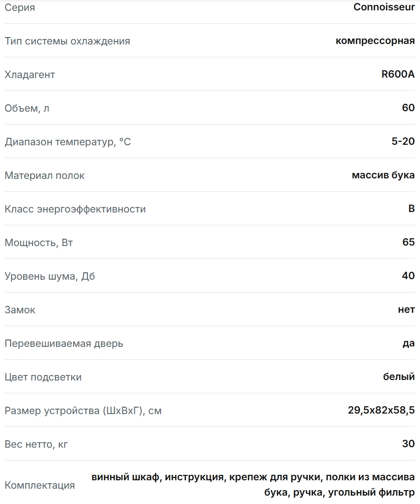This screenshot has height=504, width=420.
Task: Click the 29,5x82x58,5 dimensions value
Action: tap(381, 410)
